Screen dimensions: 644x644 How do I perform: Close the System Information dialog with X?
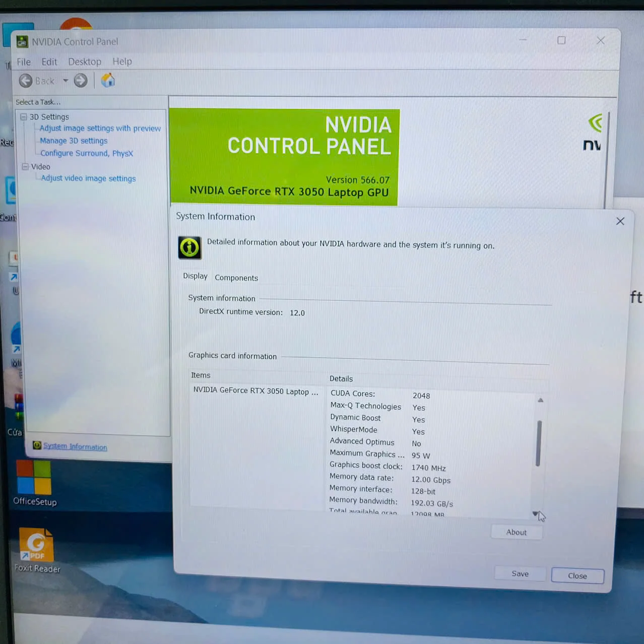tap(620, 221)
